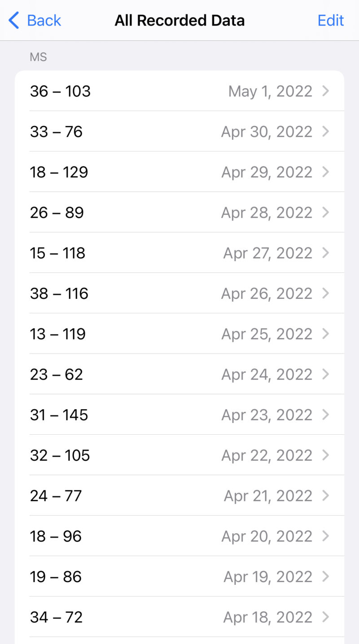Select the 15 – 118 value text

(57, 253)
